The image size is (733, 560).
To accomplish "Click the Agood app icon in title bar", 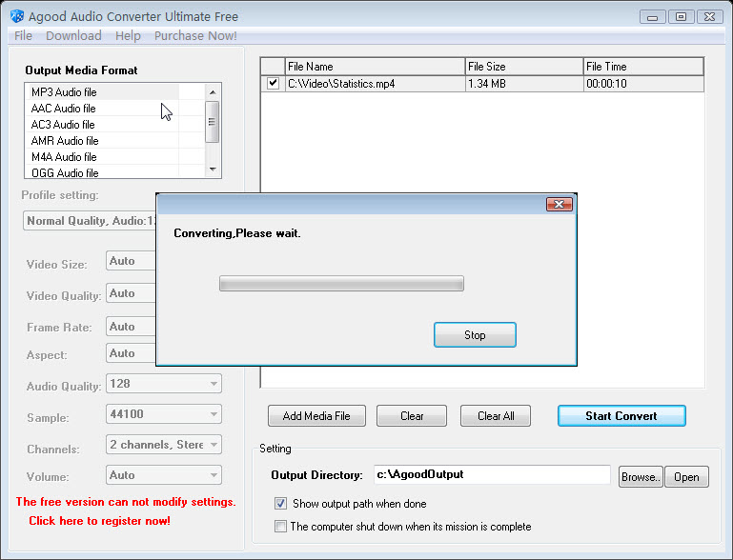I will [x=17, y=16].
